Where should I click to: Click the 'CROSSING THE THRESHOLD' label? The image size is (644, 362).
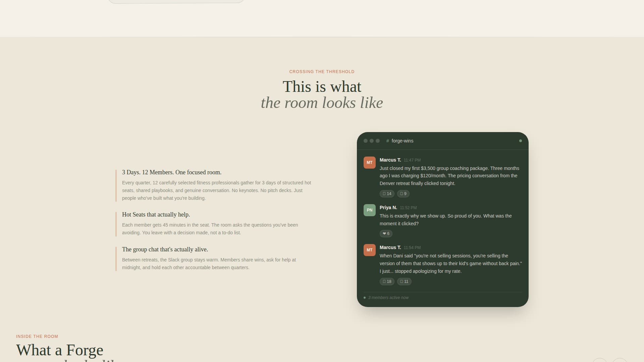click(x=322, y=71)
